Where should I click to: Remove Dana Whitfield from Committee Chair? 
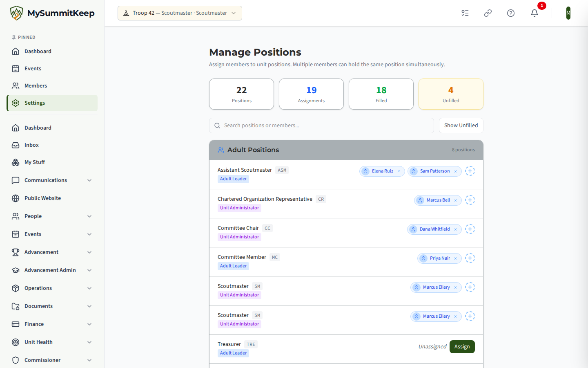456,229
